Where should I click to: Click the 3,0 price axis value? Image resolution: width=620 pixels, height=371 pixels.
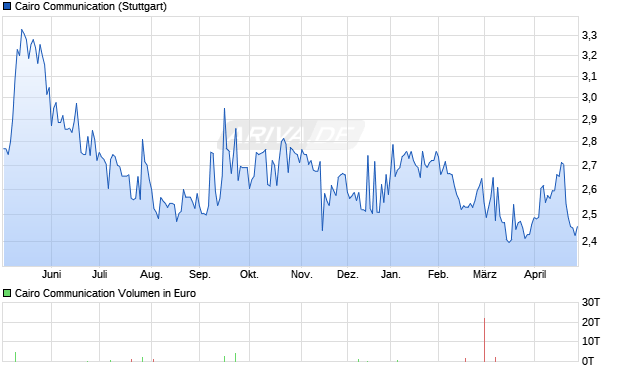[x=589, y=97]
